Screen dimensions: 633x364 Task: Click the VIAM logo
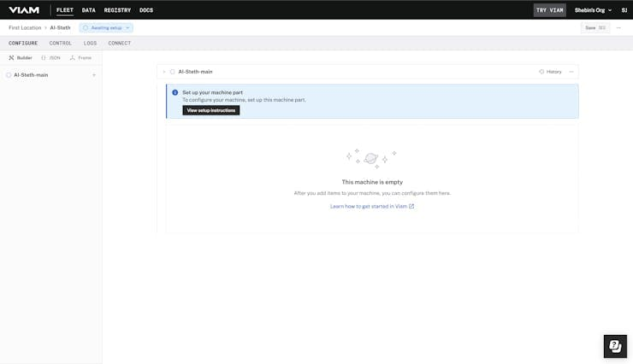(24, 10)
